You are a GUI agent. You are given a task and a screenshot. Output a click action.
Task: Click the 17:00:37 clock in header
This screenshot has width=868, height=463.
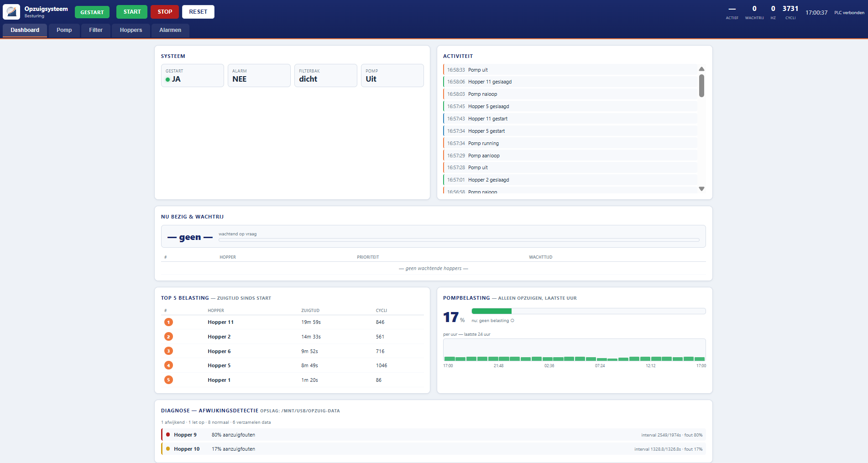coord(816,12)
